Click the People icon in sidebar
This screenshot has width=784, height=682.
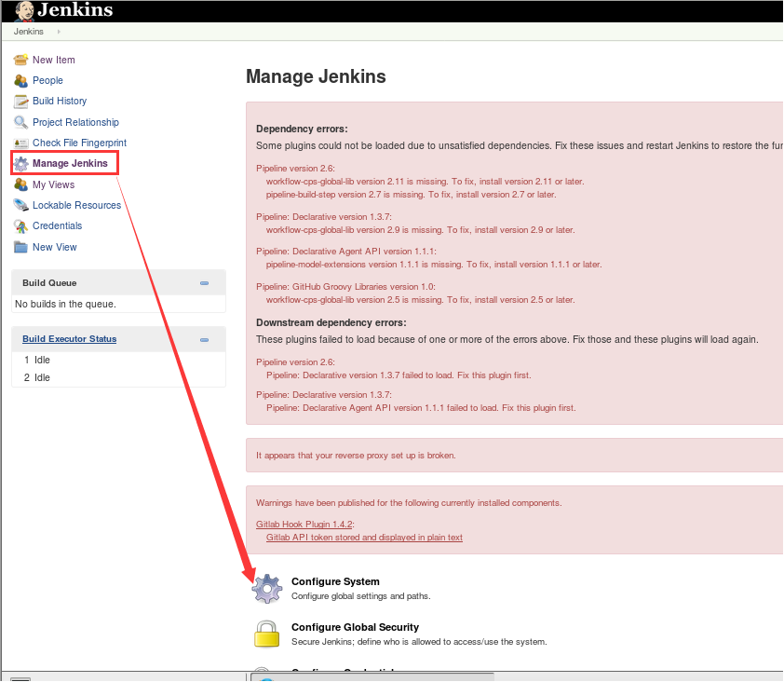click(20, 80)
